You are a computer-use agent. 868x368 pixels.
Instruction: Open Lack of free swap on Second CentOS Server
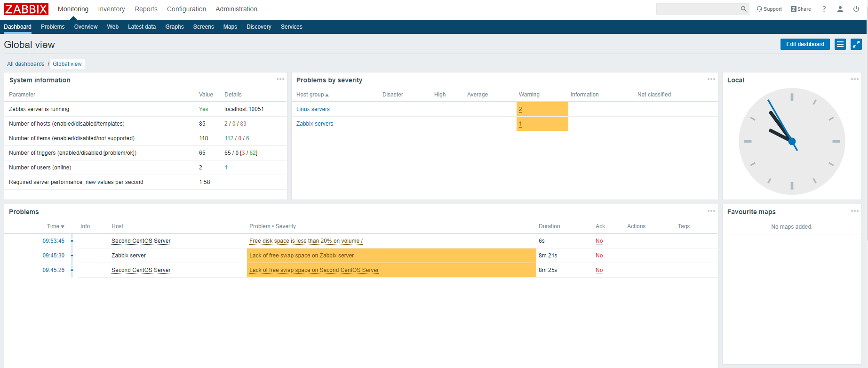[314, 270]
